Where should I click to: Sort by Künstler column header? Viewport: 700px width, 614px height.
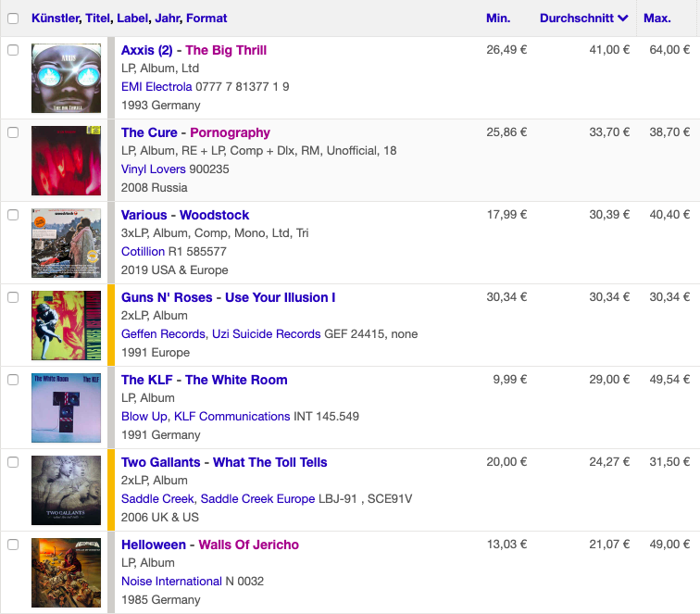point(56,19)
